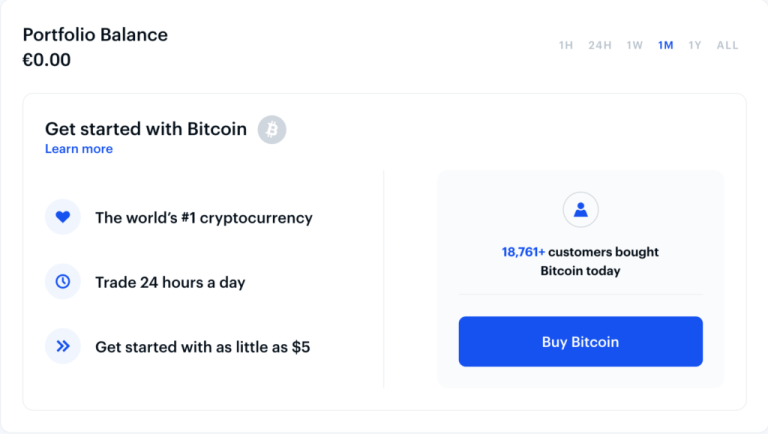Click the Bitcoin coin icon
The width and height of the screenshot is (768, 434).
pyautogui.click(x=272, y=130)
